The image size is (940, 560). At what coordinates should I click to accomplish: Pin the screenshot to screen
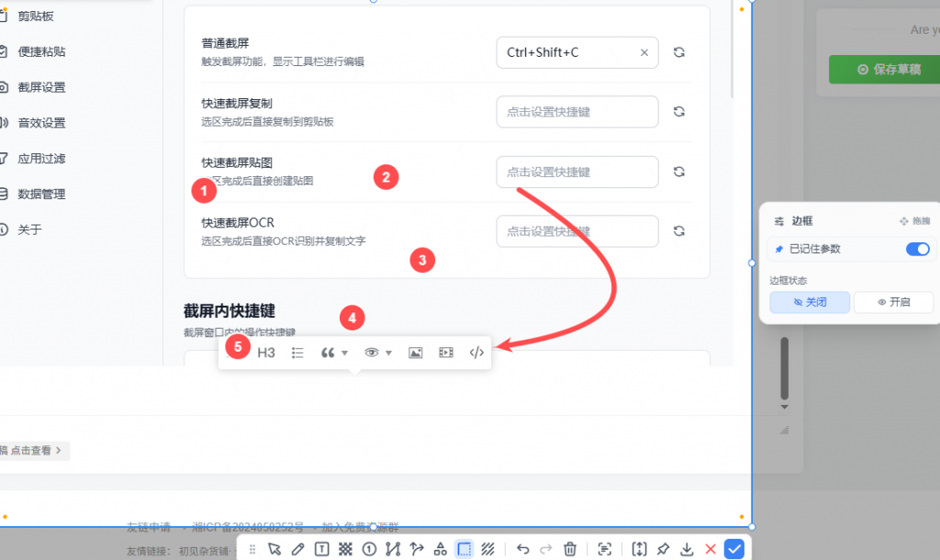663,549
